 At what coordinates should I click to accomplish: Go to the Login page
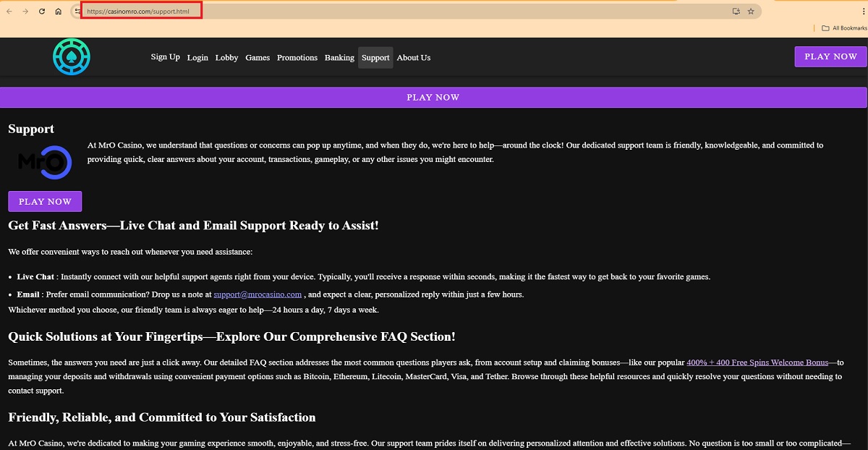[x=197, y=58]
